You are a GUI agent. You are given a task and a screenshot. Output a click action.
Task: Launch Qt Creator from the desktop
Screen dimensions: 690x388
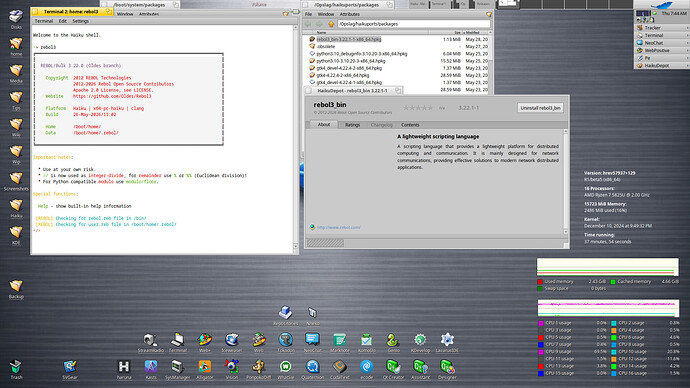(x=393, y=366)
